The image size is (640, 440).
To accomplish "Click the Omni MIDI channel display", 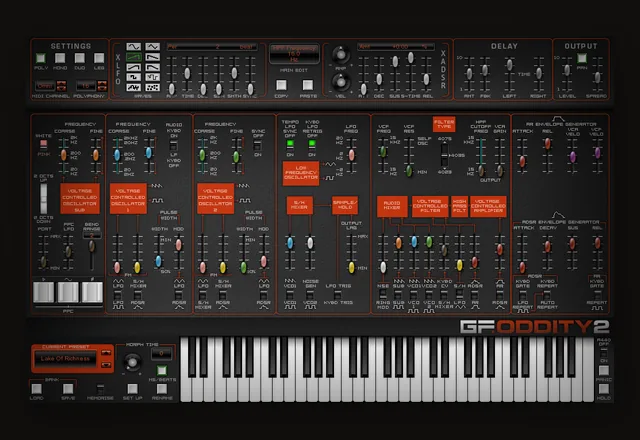I will 45,86.
